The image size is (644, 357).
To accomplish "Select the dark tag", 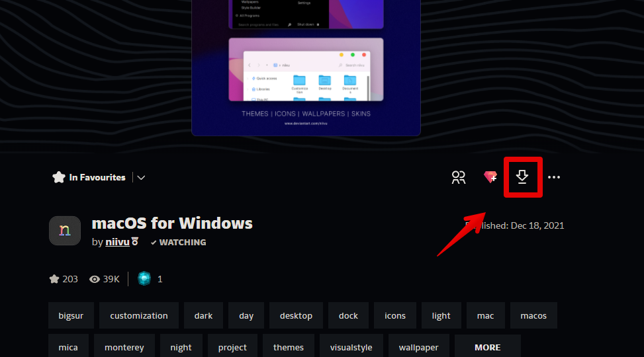I will coord(203,315).
